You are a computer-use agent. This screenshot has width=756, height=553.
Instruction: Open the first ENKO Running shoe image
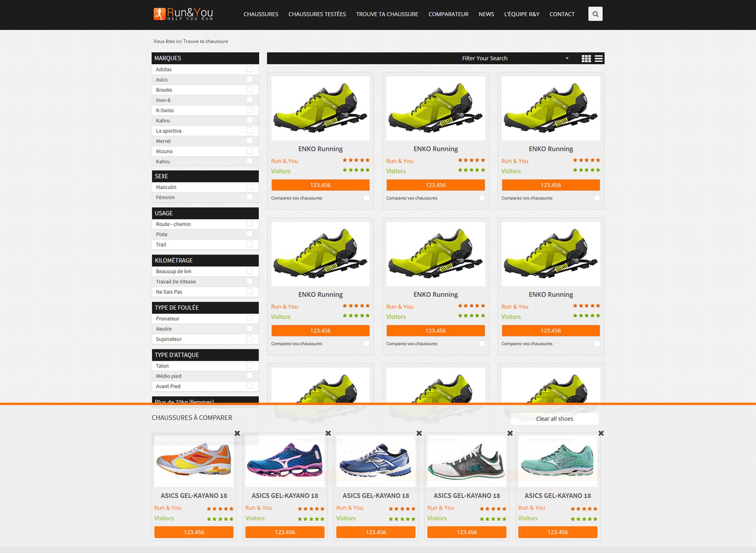(320, 108)
